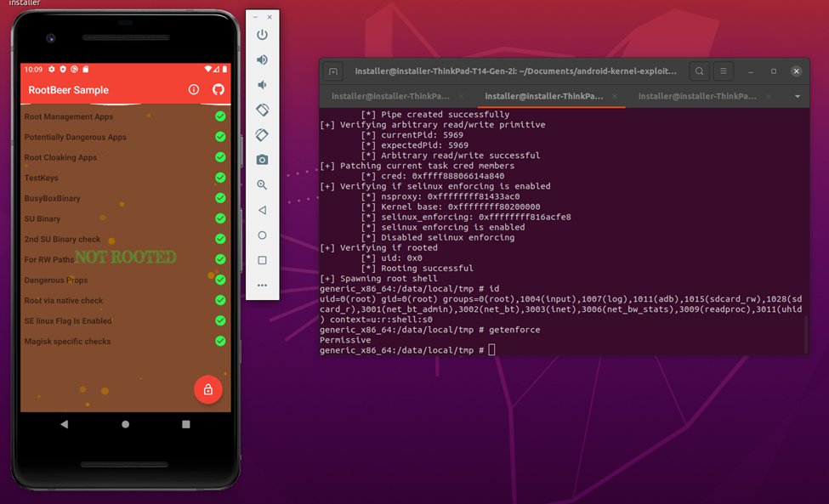Screen dimensions: 829x504
Task: Click check mark for Magisk specific checks
Action: click(x=220, y=341)
